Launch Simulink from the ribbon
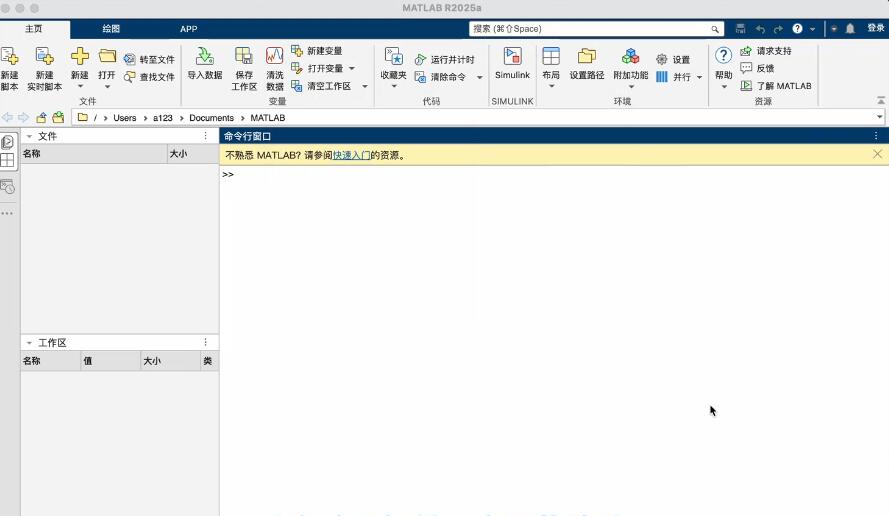889x516 pixels. pos(512,63)
